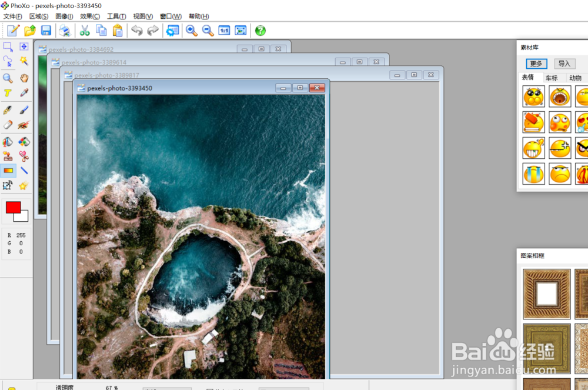Screen dimensions: 588x390
Task: Paste from the clipboard icon
Action: [x=118, y=31]
